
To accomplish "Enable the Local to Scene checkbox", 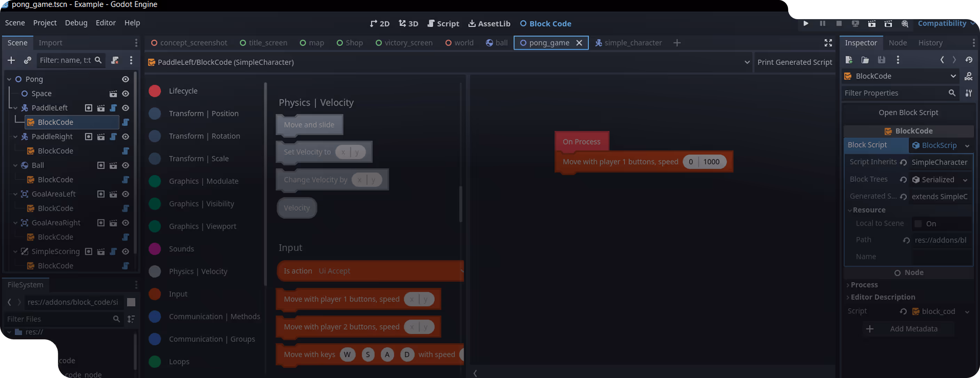I will (918, 224).
